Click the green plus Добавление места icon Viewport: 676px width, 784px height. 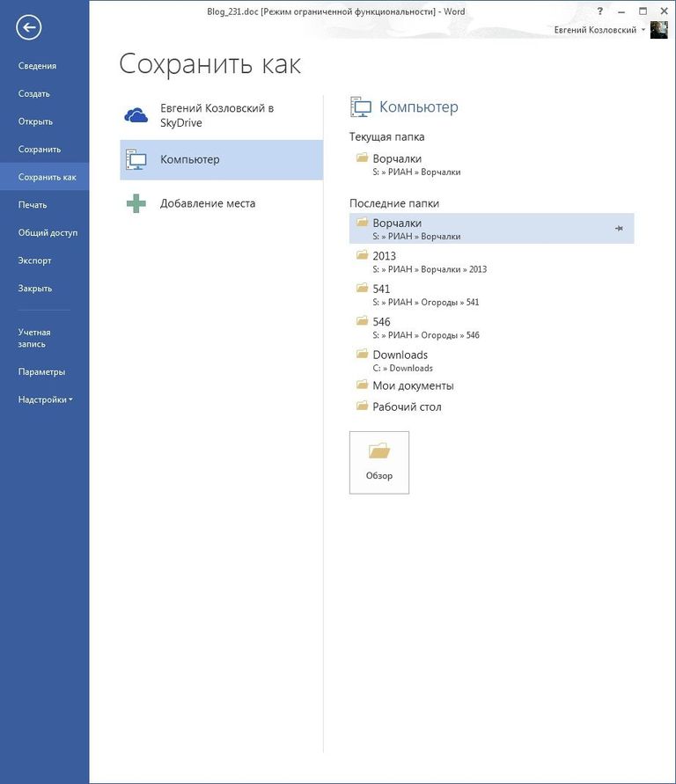(x=136, y=203)
